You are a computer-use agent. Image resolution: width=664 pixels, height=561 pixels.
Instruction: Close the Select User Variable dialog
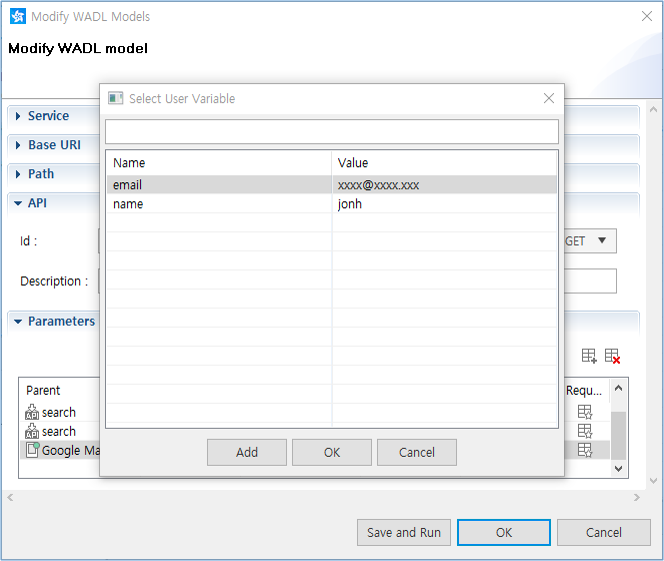pyautogui.click(x=548, y=98)
